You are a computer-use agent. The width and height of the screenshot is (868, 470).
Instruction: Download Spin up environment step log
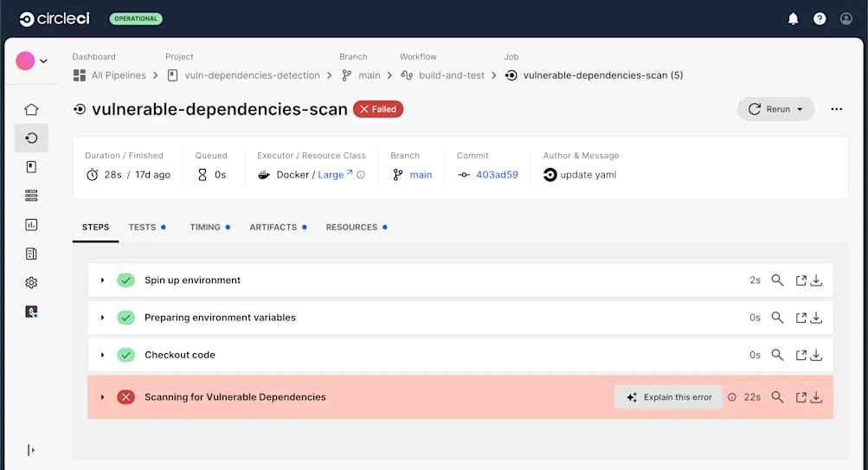pos(817,280)
